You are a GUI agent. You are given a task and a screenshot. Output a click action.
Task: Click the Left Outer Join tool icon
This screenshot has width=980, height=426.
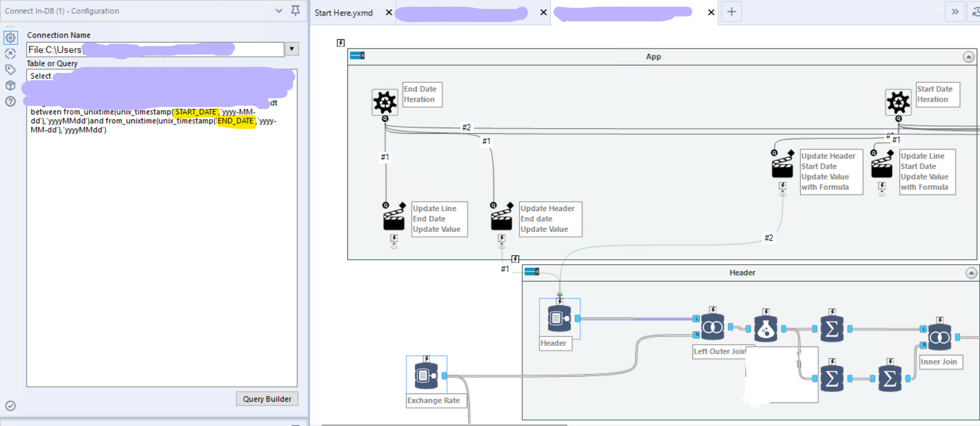pyautogui.click(x=713, y=328)
